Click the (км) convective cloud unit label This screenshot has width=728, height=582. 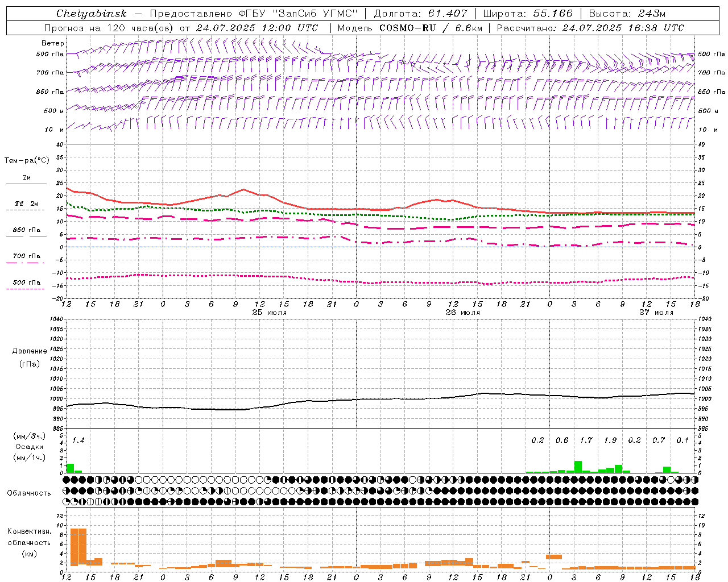coord(29,554)
